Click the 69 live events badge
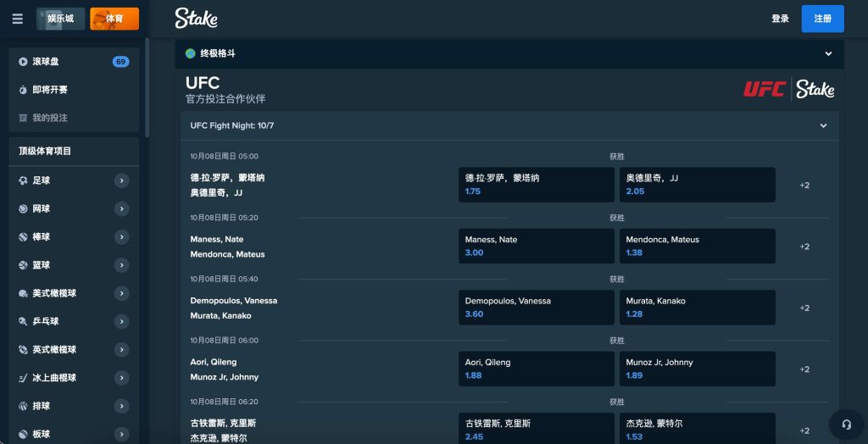Viewport: 868px width, 444px height. pyautogui.click(x=120, y=62)
